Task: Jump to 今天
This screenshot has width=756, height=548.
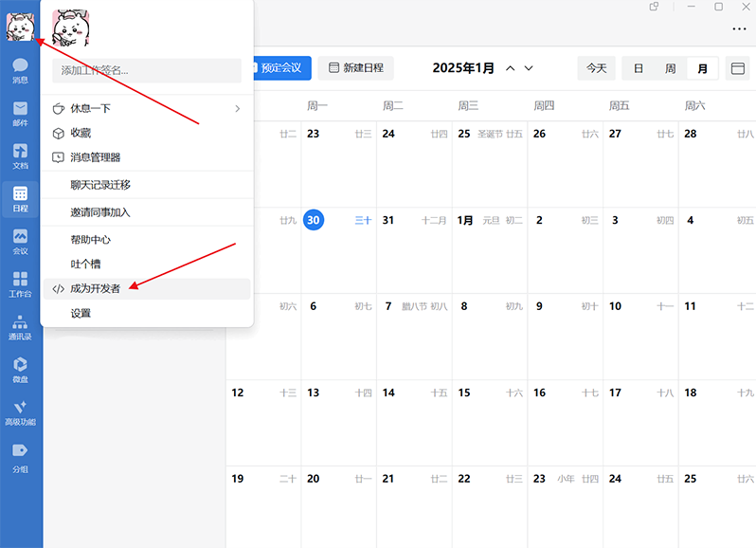Action: (597, 68)
